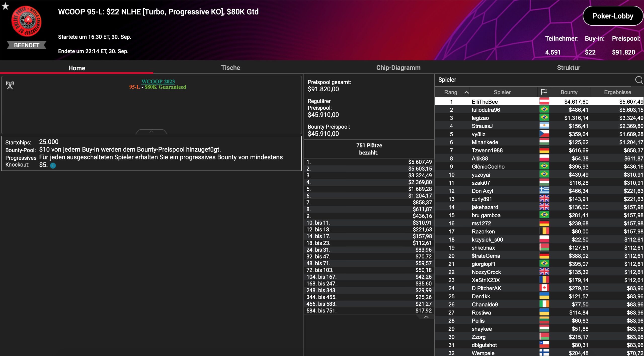Click the broadcast antenna icon
Viewport: 644px width, 356px height.
point(10,85)
